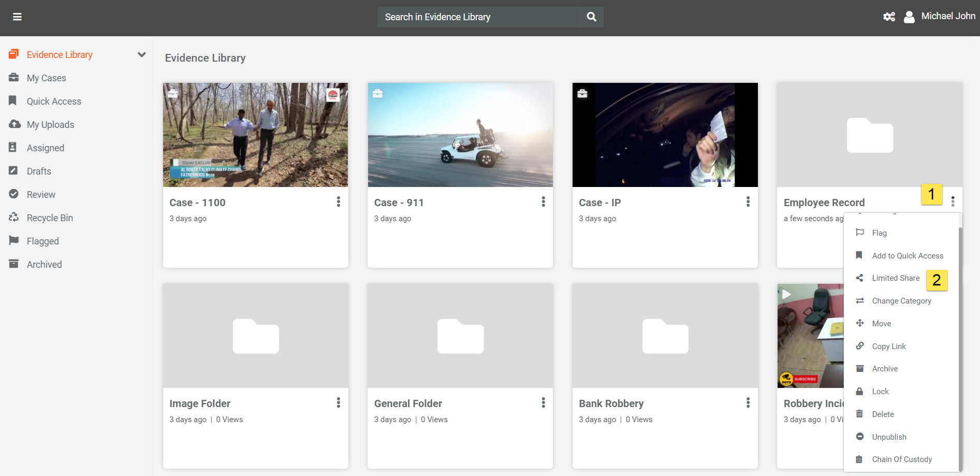This screenshot has width=980, height=476.
Task: Open three-dot menu for Case - IP
Action: pyautogui.click(x=748, y=202)
